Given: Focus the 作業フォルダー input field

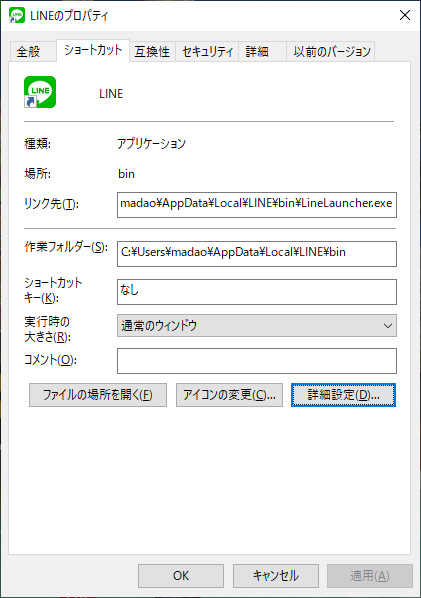Looking at the screenshot, I should 257,254.
